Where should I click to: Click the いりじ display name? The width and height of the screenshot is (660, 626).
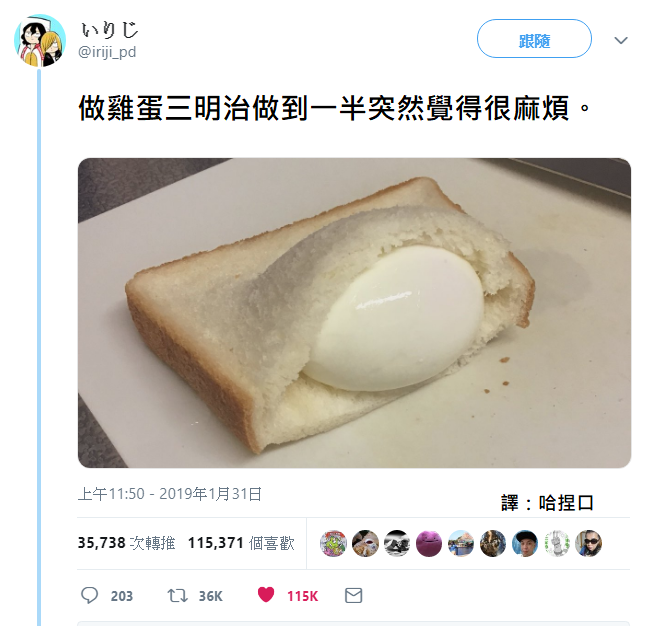coord(109,30)
